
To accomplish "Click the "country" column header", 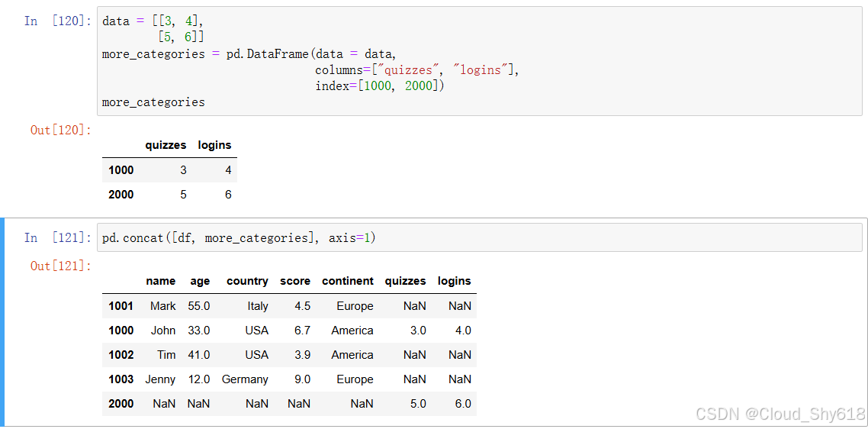I will point(247,281).
